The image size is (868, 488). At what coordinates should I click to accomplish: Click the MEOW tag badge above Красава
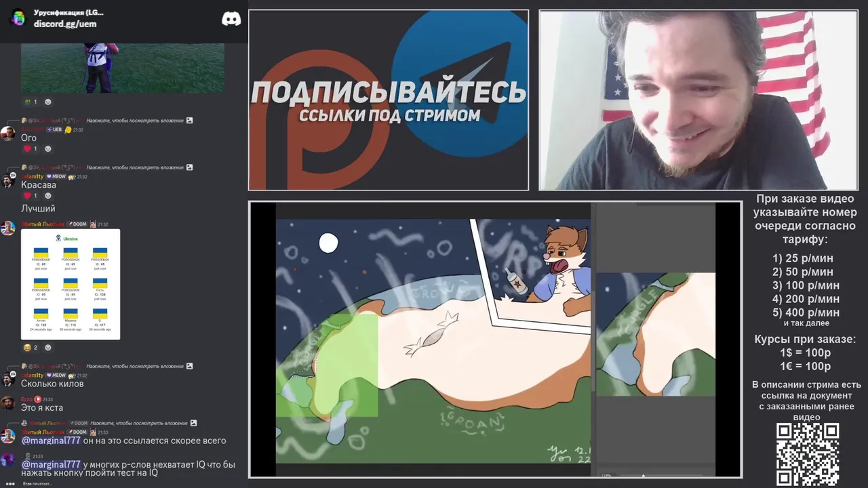coord(56,176)
